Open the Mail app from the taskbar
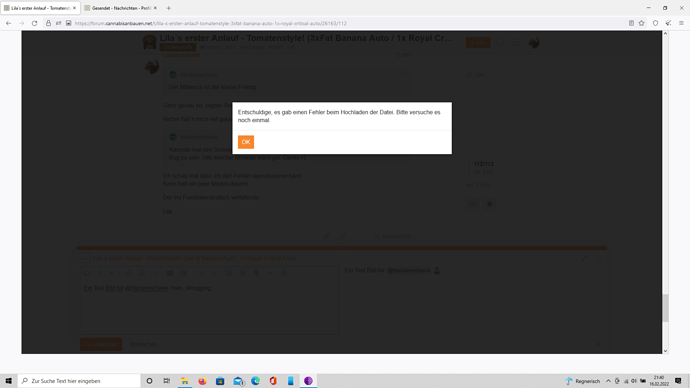This screenshot has height=388, width=690. [238, 381]
